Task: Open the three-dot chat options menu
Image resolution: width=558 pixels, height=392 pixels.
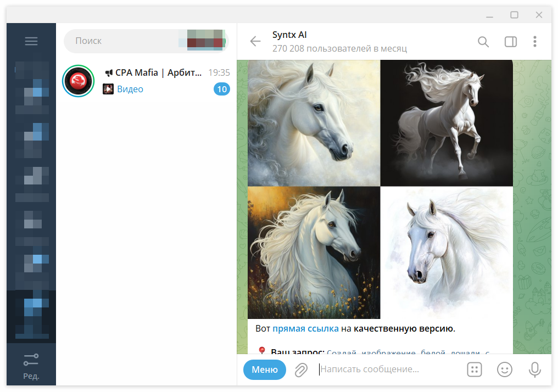Action: (x=534, y=42)
